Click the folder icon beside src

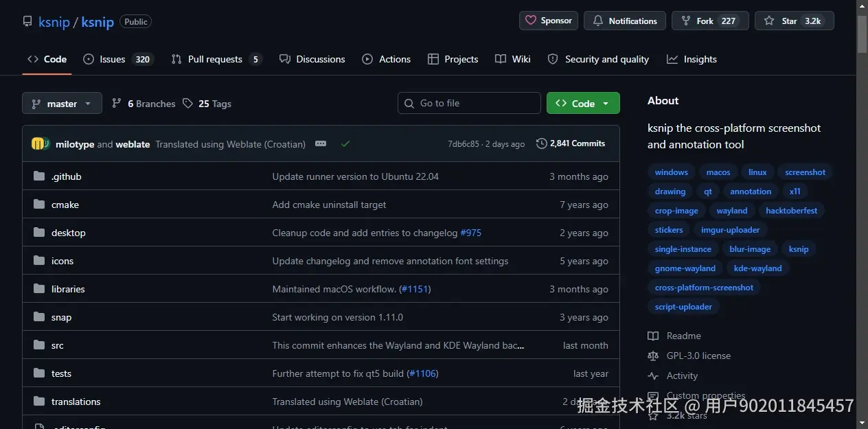click(39, 345)
